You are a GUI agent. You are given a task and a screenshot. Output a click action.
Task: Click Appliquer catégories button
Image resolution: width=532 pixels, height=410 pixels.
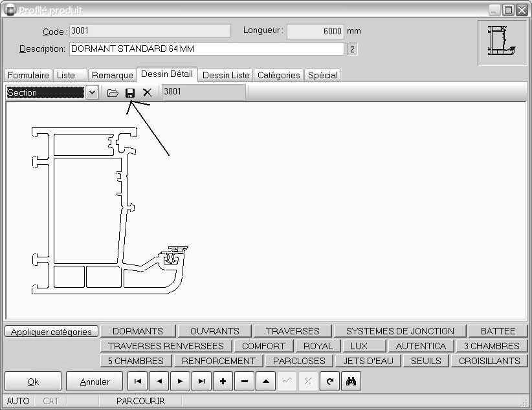click(x=51, y=331)
